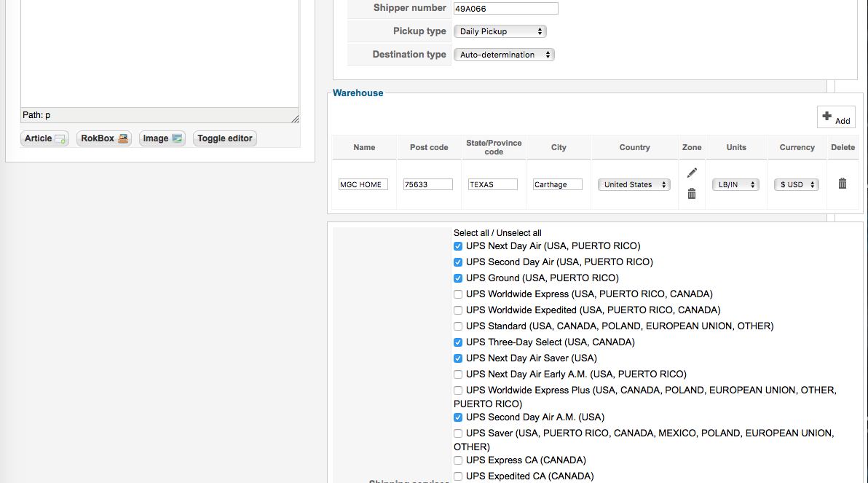Screen dimensions: 868x483
Task: Click the trash icon in Zone column
Action: (691, 194)
